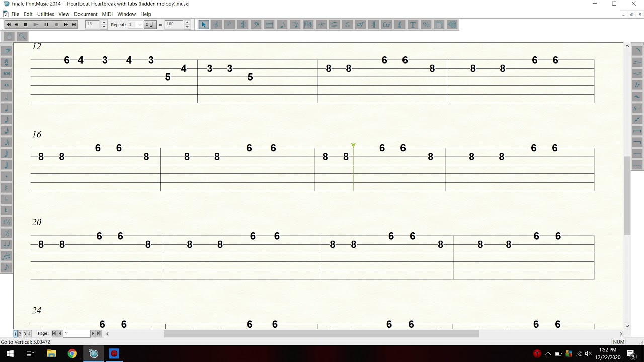Select the Trill smart shape
Screen dimensions: 644x362
click(x=637, y=85)
